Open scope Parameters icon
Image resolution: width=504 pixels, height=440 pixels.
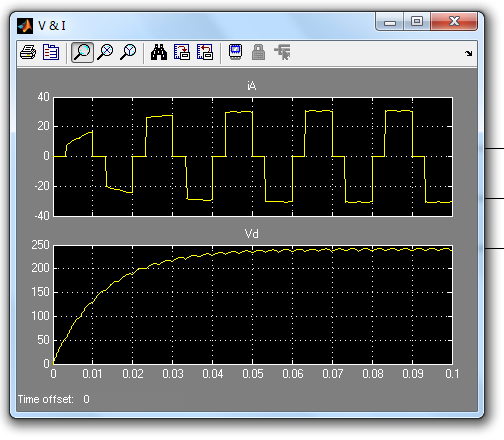tap(51, 52)
